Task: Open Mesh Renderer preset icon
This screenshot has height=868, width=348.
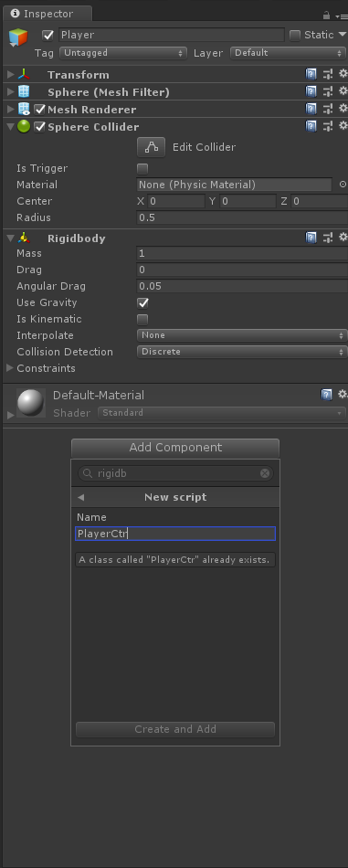Action: click(x=328, y=110)
